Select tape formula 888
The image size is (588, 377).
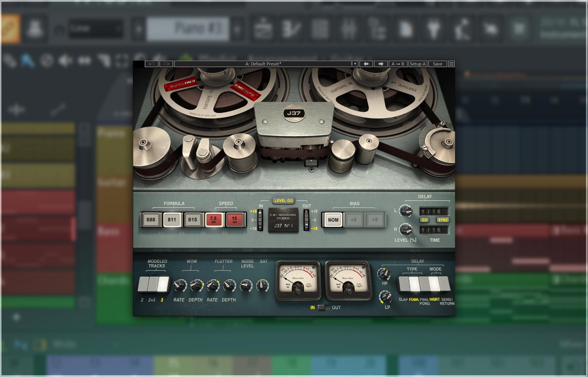coord(151,219)
